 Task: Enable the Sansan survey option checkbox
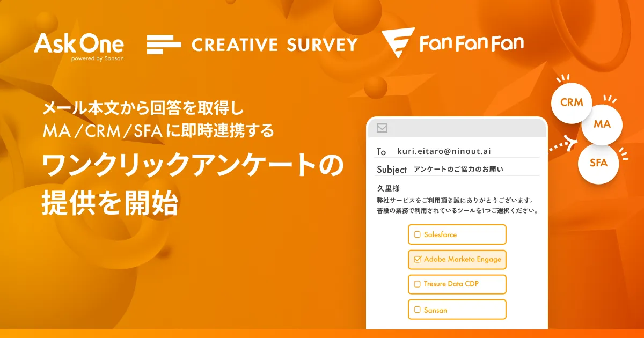tap(417, 310)
